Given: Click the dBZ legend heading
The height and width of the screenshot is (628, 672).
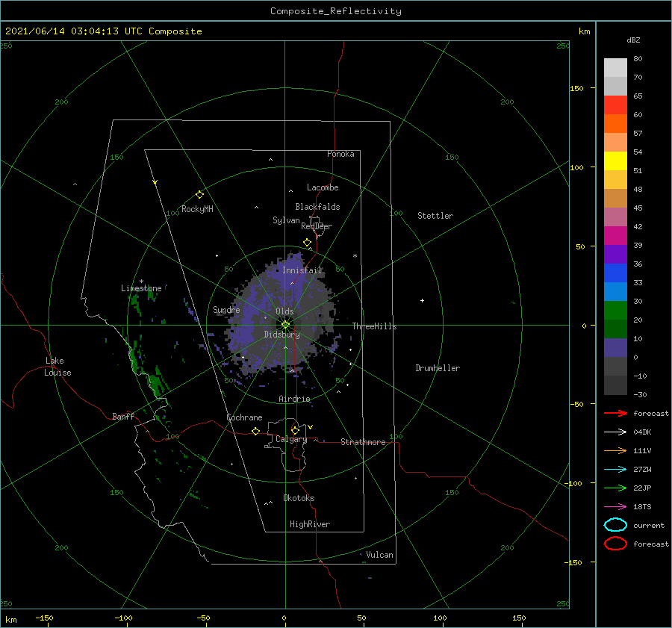Looking at the screenshot, I should (x=633, y=40).
